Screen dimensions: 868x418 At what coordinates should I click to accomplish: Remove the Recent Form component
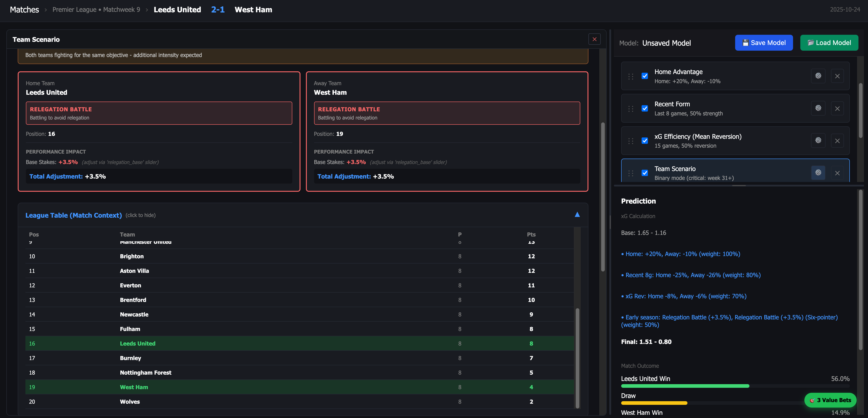(837, 108)
